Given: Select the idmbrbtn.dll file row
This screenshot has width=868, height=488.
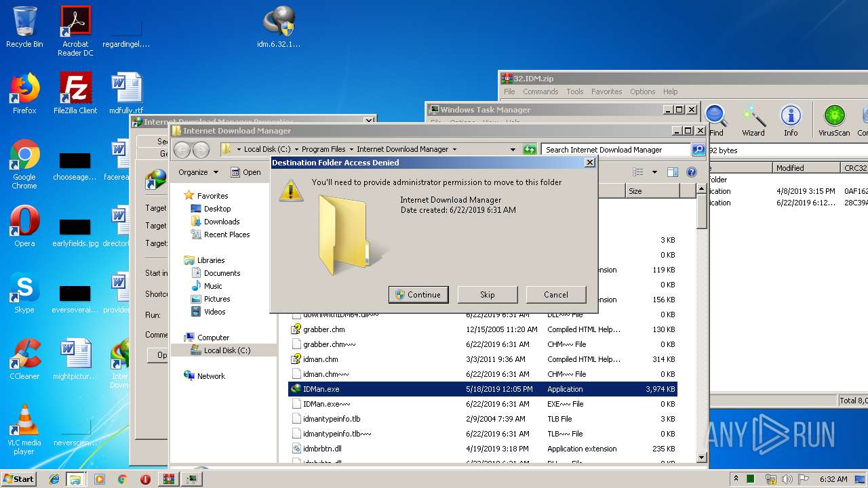Looking at the screenshot, I should (483, 449).
